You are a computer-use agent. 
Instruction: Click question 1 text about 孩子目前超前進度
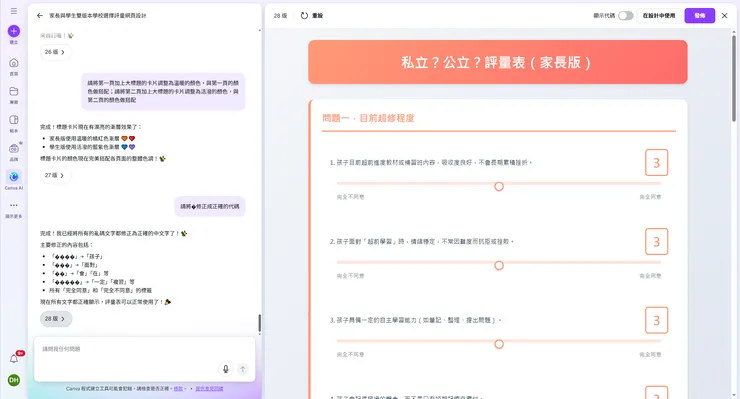(430, 162)
